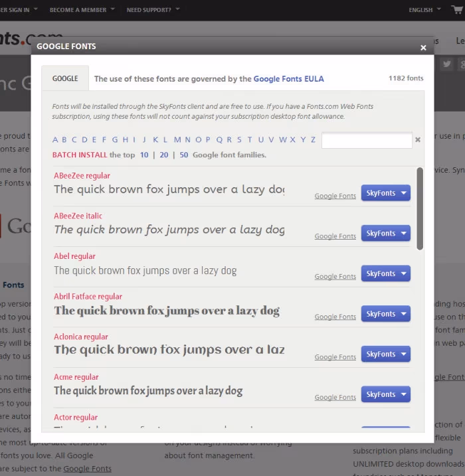Batch install the top 10 font families
Viewport: 465px width, 476px height.
pos(144,155)
